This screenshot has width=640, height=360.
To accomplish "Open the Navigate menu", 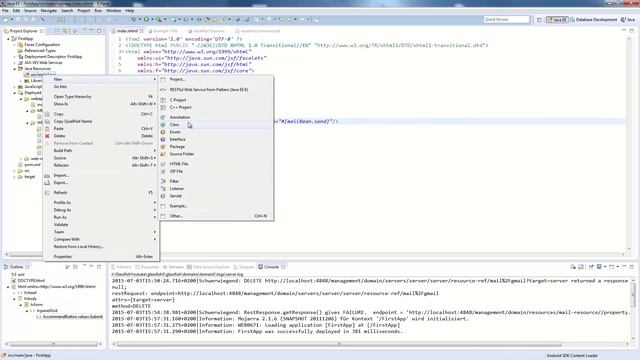I will (49, 11).
